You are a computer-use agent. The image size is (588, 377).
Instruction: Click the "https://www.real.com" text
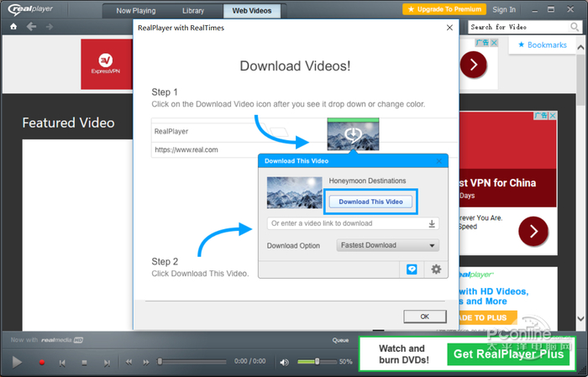186,150
